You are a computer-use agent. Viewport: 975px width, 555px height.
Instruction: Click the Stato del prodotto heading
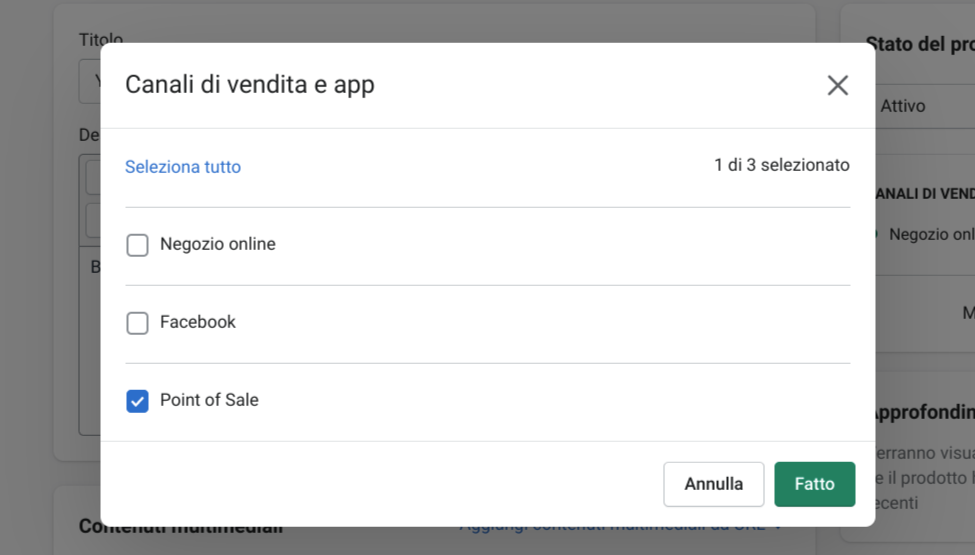[920, 44]
